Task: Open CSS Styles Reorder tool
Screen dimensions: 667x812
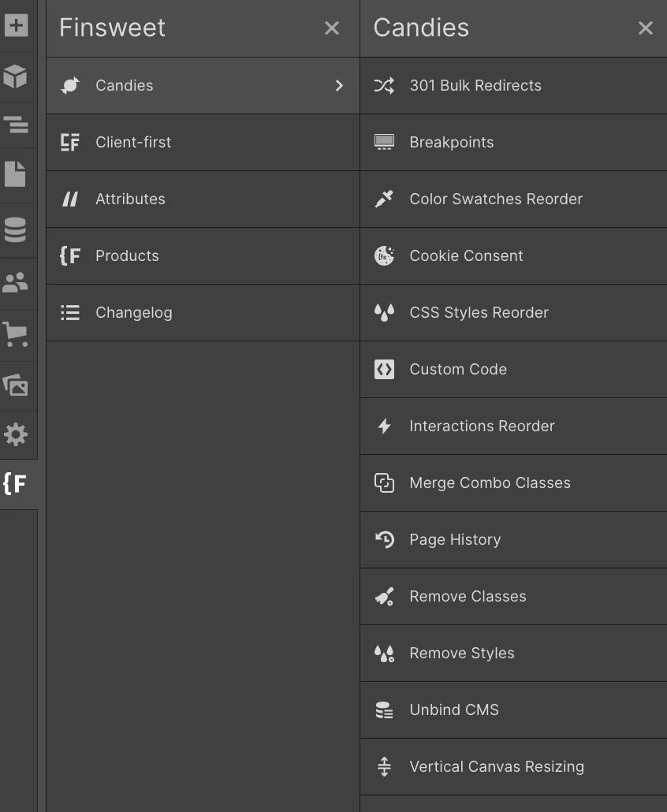Action: pos(514,313)
